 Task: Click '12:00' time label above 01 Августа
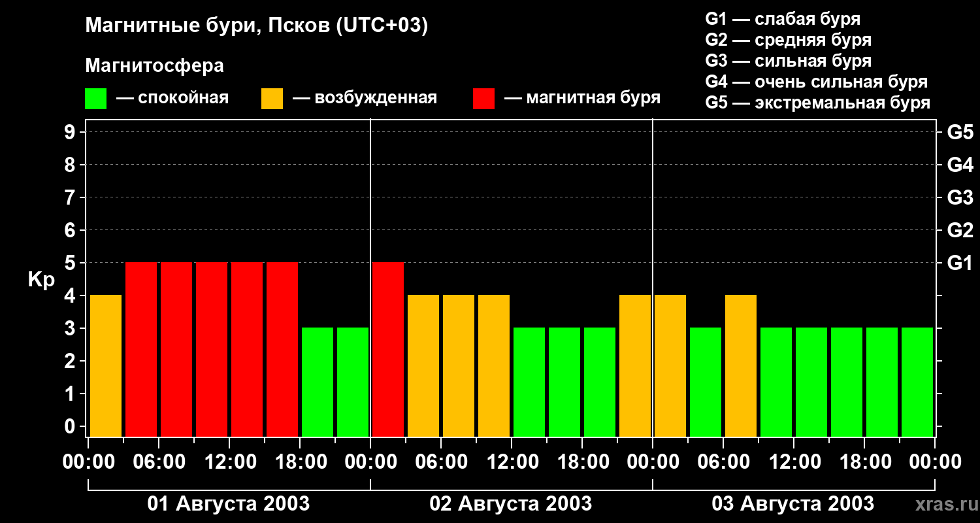coord(229,462)
